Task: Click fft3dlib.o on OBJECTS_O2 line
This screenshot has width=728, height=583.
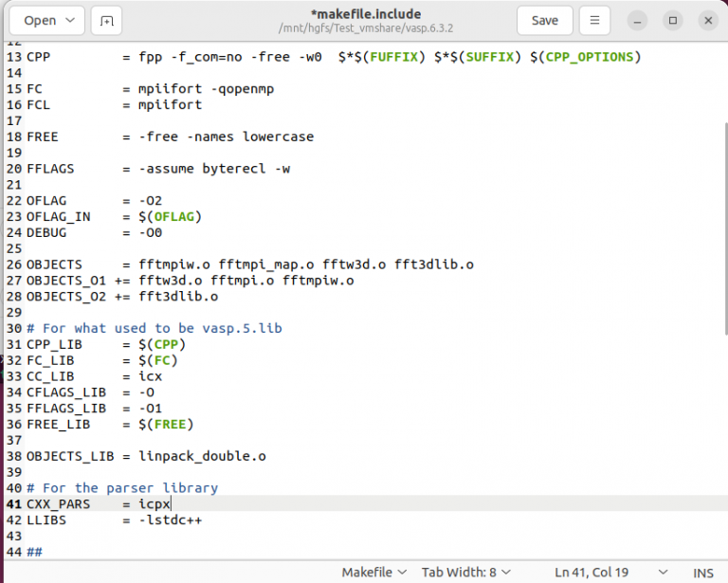Action: (x=178, y=297)
